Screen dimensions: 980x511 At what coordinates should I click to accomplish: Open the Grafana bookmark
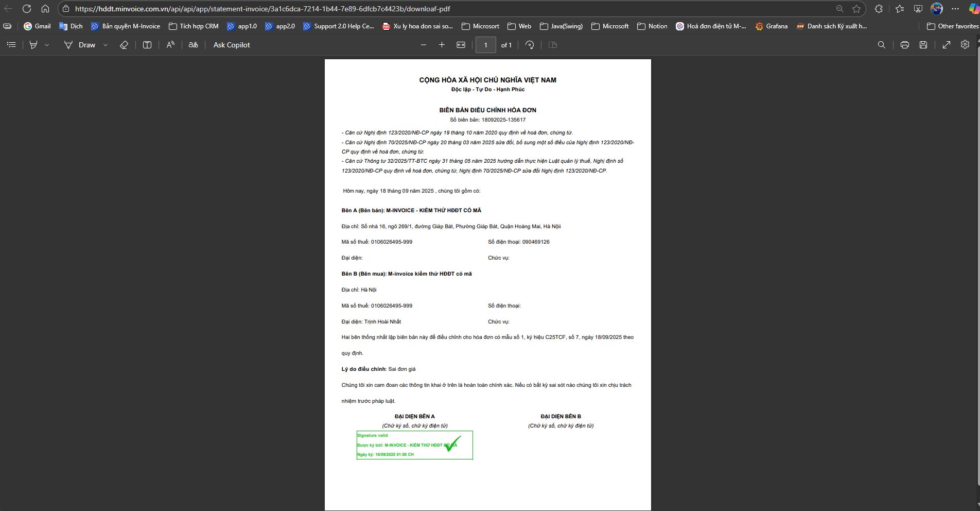point(771,26)
